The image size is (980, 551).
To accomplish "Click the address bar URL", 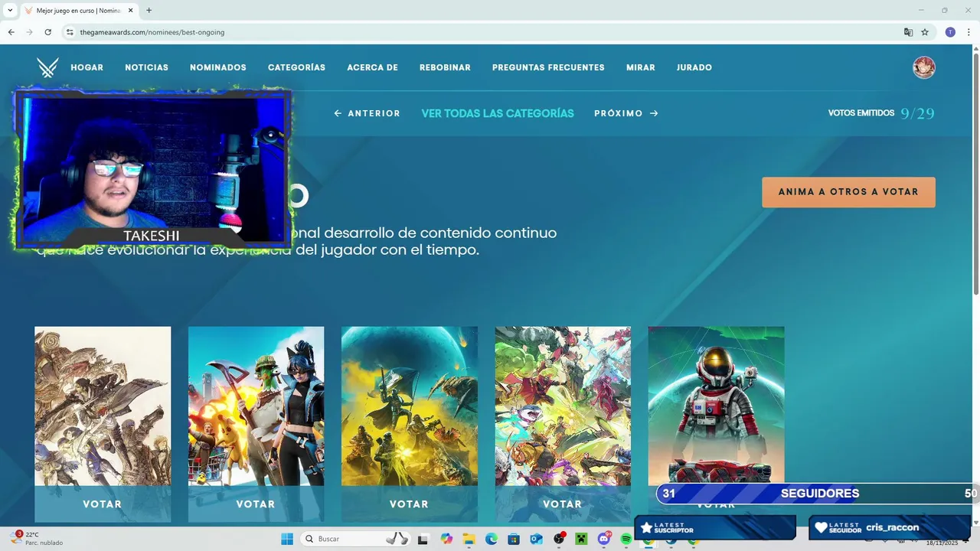I will pyautogui.click(x=152, y=32).
